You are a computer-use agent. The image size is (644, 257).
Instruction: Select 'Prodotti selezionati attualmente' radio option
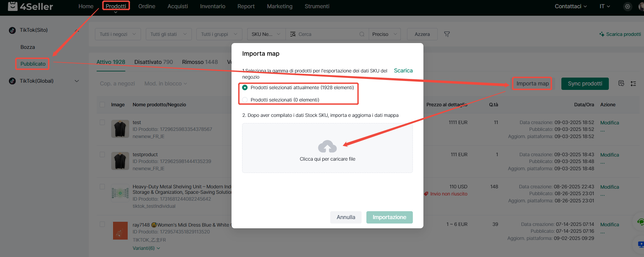(x=245, y=88)
